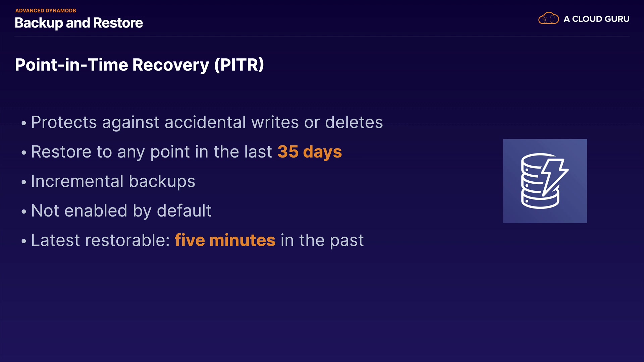This screenshot has height=362, width=644.
Task: Click the bullet dot before 'Protects against'
Action: (x=23, y=123)
